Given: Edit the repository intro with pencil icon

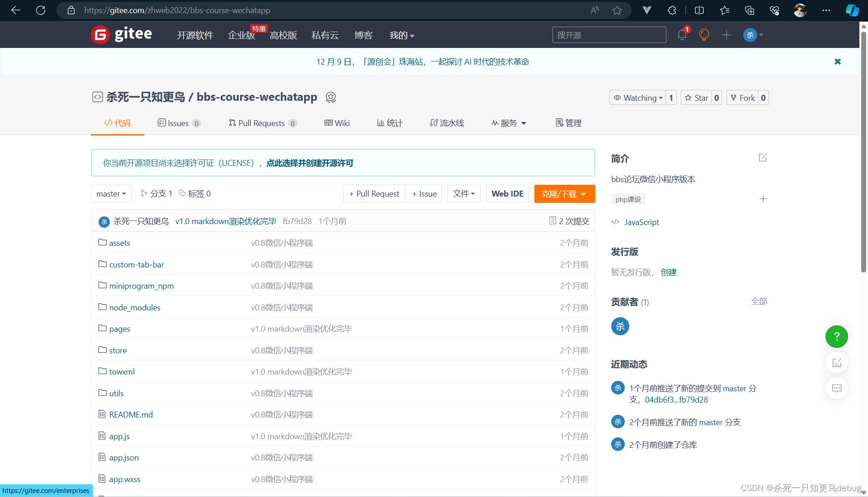Looking at the screenshot, I should [763, 158].
